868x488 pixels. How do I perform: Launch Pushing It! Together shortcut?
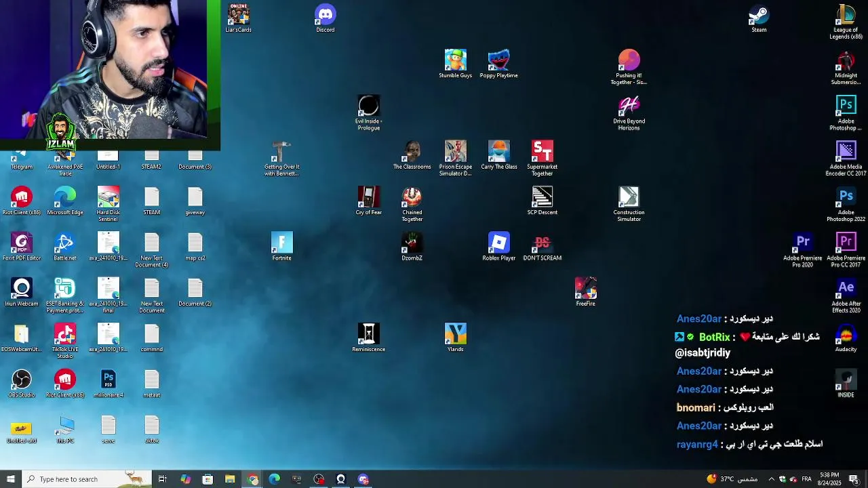point(629,67)
